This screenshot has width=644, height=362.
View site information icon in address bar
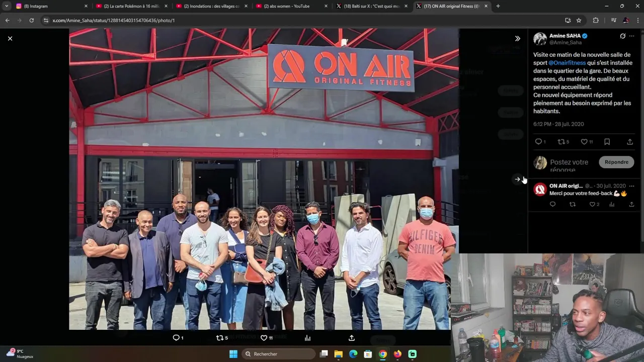pyautogui.click(x=46, y=20)
